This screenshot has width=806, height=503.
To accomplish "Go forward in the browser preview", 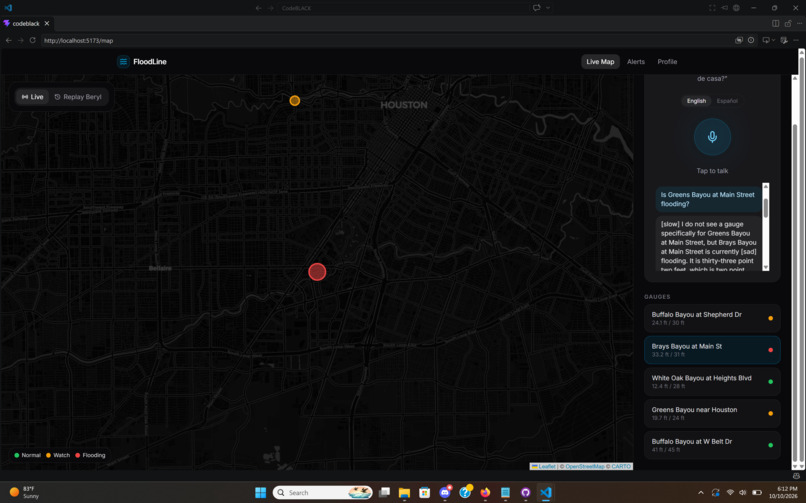I will 21,40.
